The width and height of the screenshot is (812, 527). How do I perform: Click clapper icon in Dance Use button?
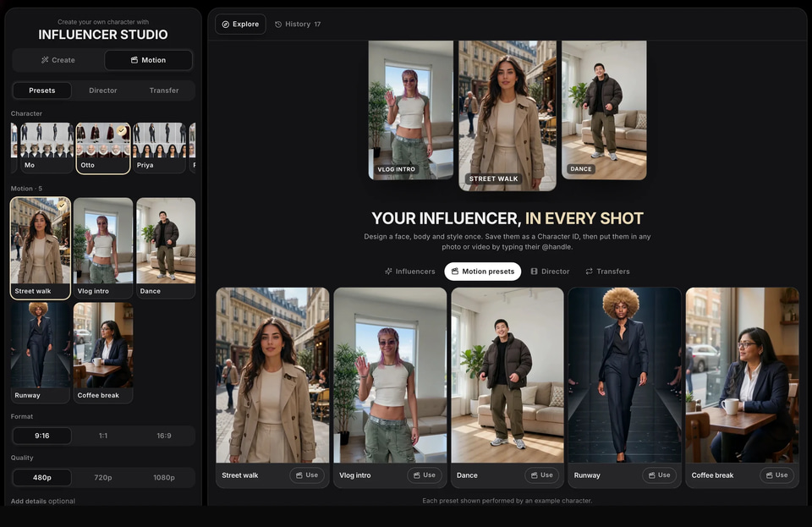(x=535, y=475)
